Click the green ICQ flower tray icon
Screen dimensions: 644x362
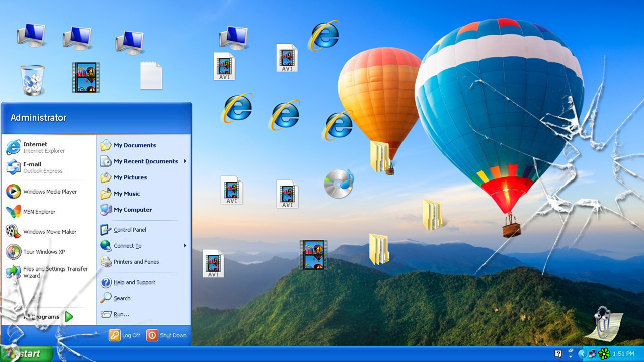604,354
